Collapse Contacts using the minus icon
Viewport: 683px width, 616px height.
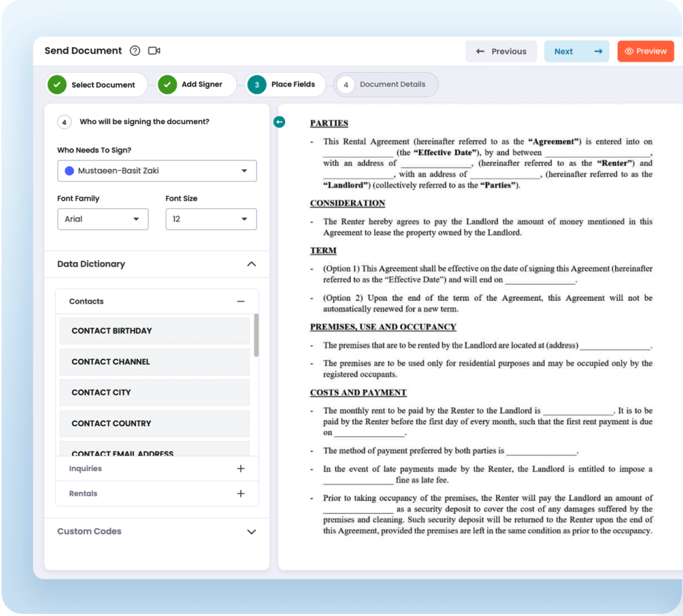(x=240, y=301)
